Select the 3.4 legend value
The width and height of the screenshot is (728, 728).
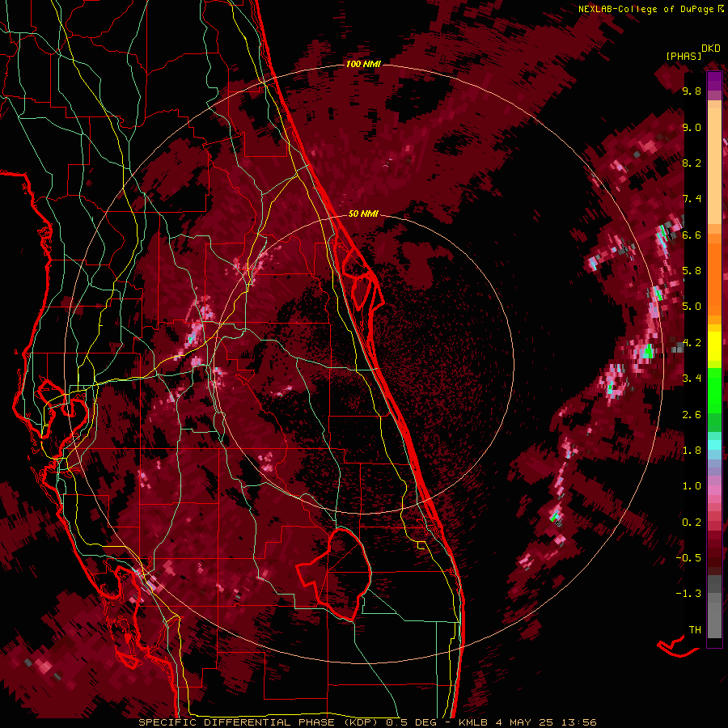pos(692,379)
